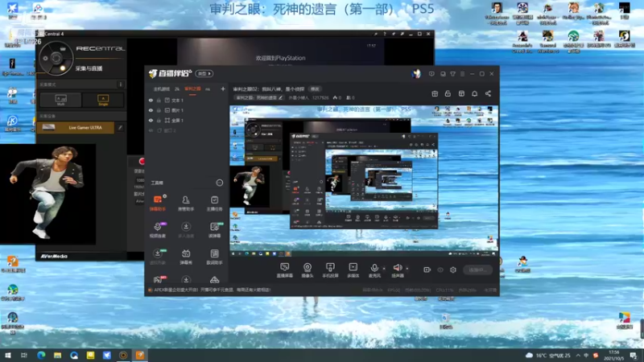
Task: Click the padlock icon above preview
Action: point(448,93)
